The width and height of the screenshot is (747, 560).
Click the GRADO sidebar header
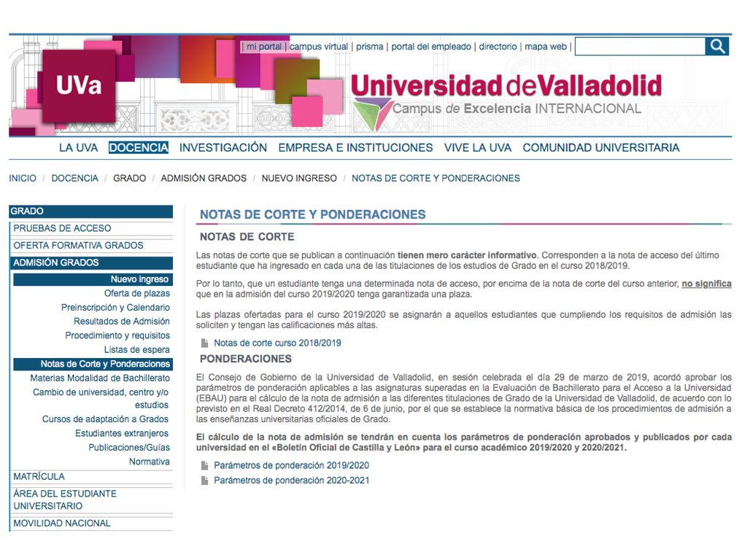click(91, 211)
